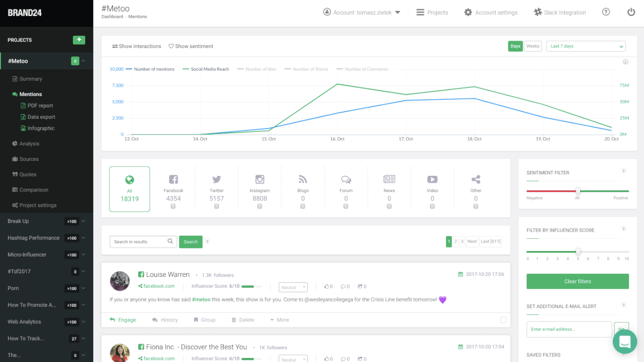Check the Video source checkbox
The image size is (644, 362).
(x=432, y=207)
